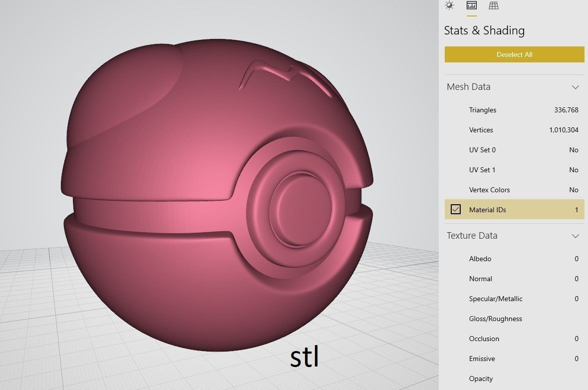588x390 pixels.
Task: Open the Environment & Lighting tab icon
Action: point(449,5)
